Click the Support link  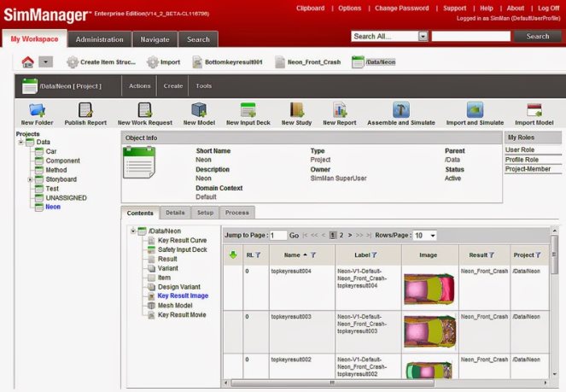[454, 9]
